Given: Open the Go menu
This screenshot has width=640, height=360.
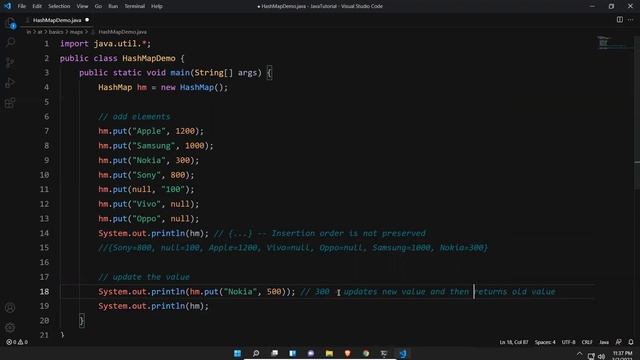Looking at the screenshot, I should tap(98, 6).
